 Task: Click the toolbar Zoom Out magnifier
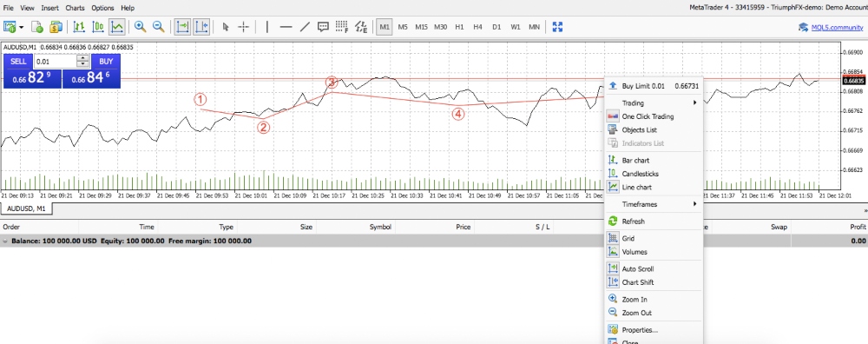pyautogui.click(x=158, y=27)
